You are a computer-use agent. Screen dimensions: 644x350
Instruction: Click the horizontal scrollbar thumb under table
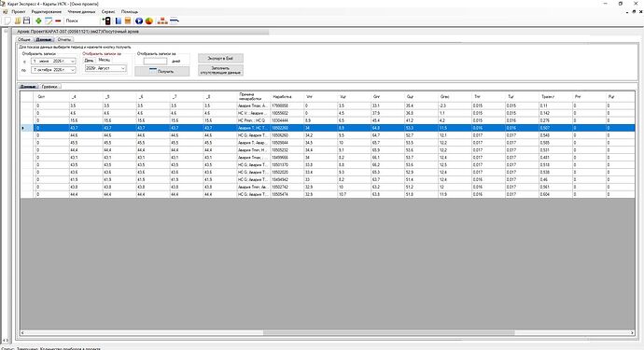[388, 333]
